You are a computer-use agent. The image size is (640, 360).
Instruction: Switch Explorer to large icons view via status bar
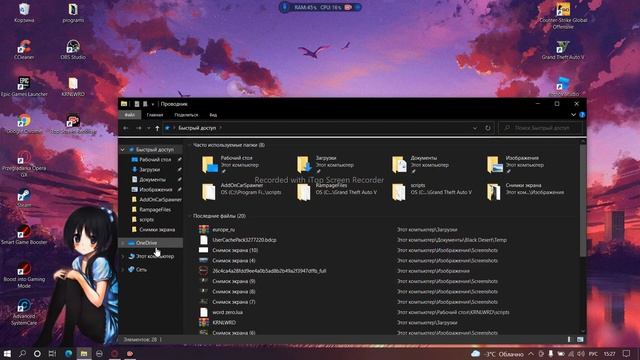[580, 339]
